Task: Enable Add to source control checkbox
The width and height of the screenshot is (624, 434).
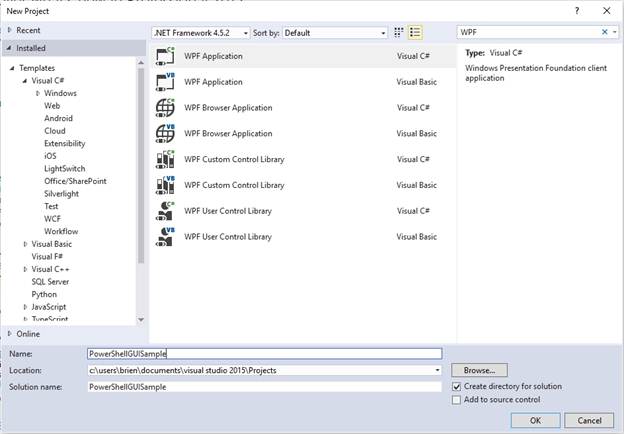Action: (456, 399)
